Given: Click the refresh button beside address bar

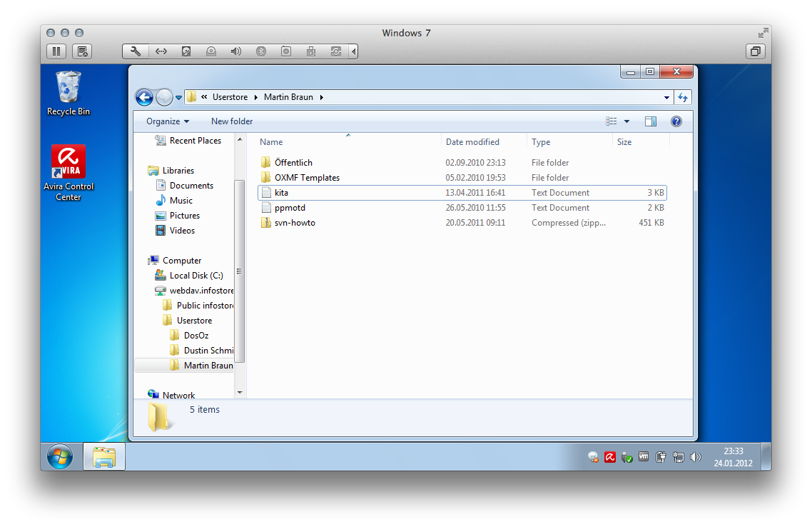Looking at the screenshot, I should click(x=683, y=97).
